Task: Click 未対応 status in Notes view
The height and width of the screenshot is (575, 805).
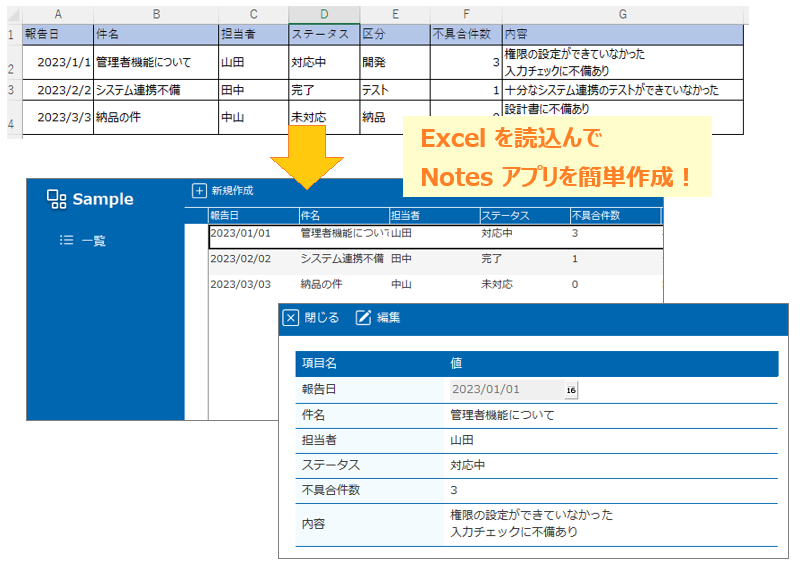Action: click(496, 284)
